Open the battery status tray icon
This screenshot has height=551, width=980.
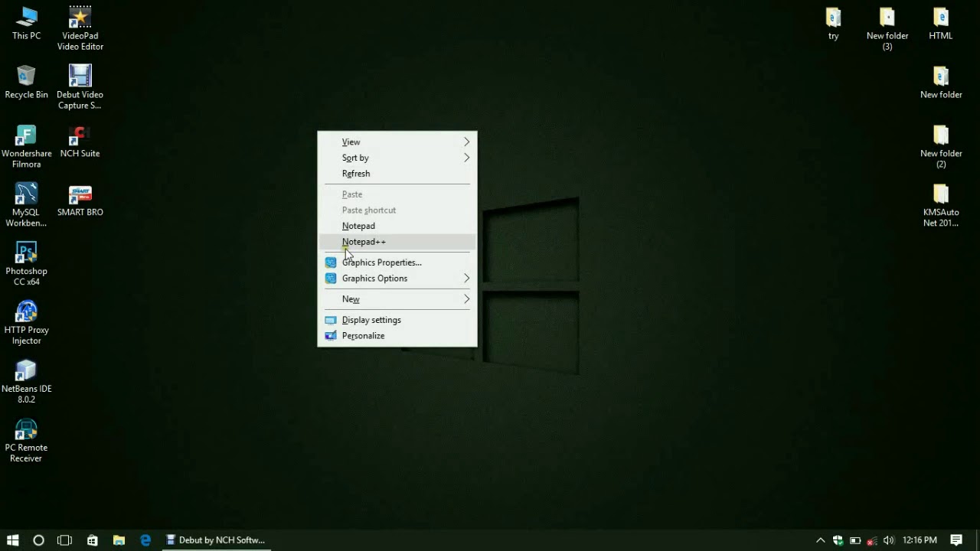(855, 540)
